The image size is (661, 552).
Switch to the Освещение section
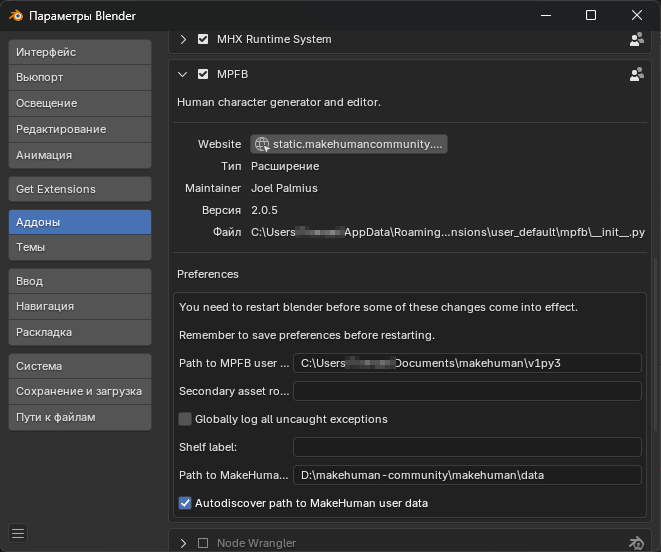pyautogui.click(x=80, y=103)
